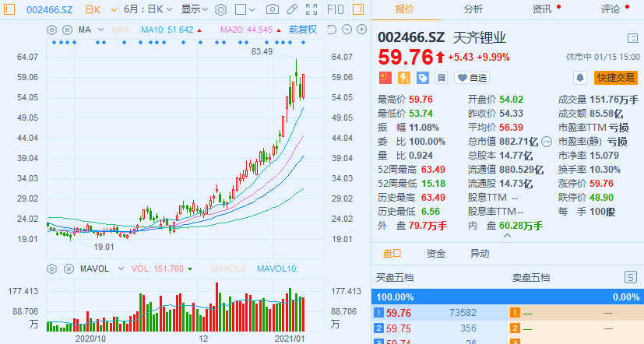The height and width of the screenshot is (344, 644).
Task: Open the 6月：日K range dropdown
Action: tap(148, 9)
